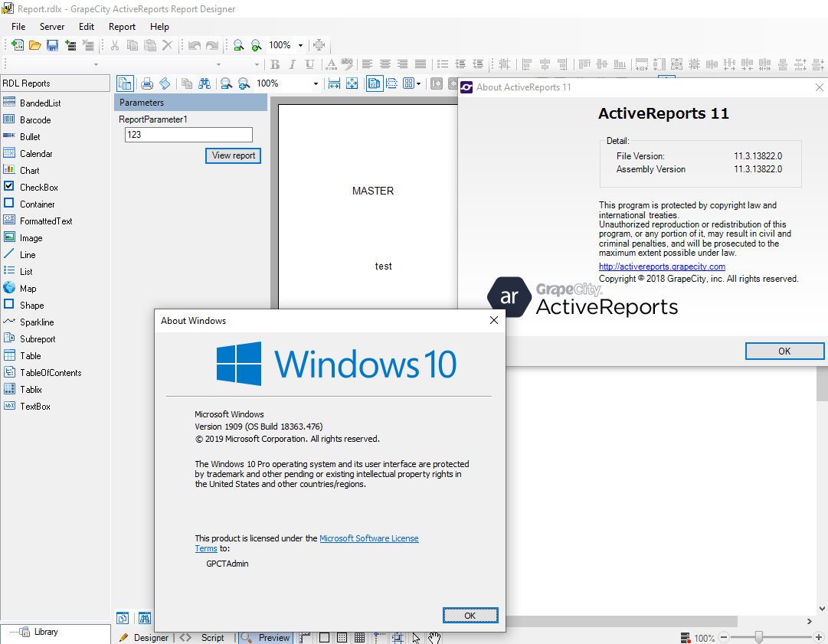Close the About Windows dialog

click(x=494, y=320)
